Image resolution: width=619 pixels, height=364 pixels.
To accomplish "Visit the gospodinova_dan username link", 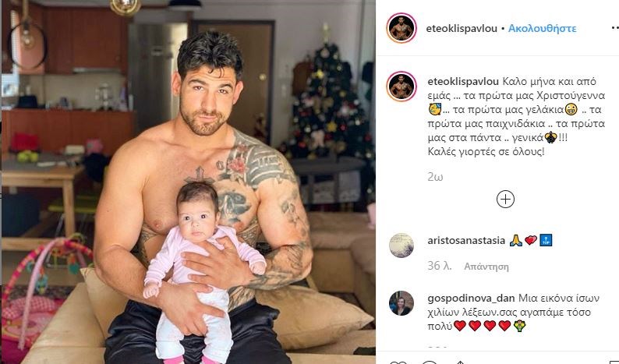I will click(x=471, y=298).
